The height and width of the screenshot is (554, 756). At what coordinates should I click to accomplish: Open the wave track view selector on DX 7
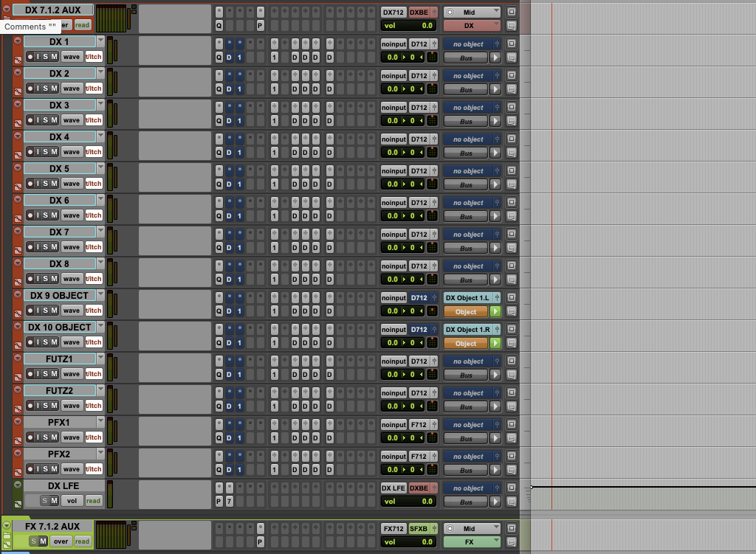(x=72, y=246)
